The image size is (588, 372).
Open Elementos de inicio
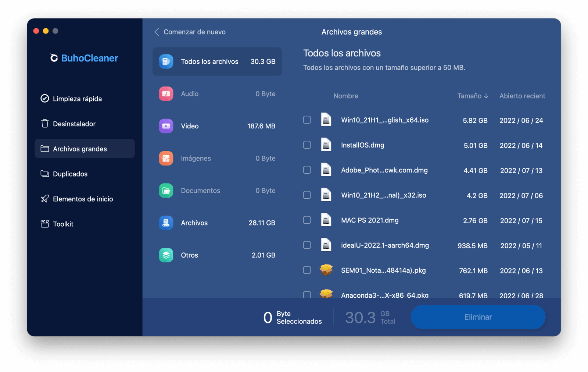pyautogui.click(x=85, y=199)
